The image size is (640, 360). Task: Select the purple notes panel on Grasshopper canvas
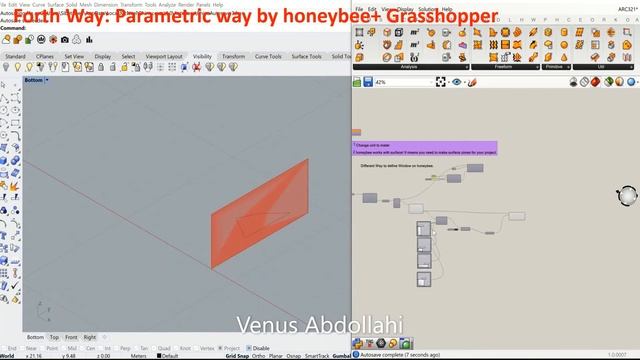pos(424,148)
